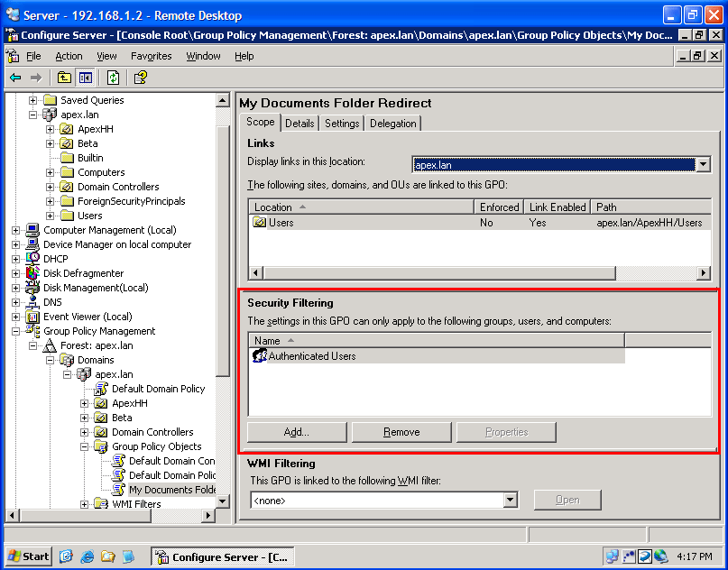Collapse the Group Policy Management node
The width and height of the screenshot is (728, 570).
point(15,331)
